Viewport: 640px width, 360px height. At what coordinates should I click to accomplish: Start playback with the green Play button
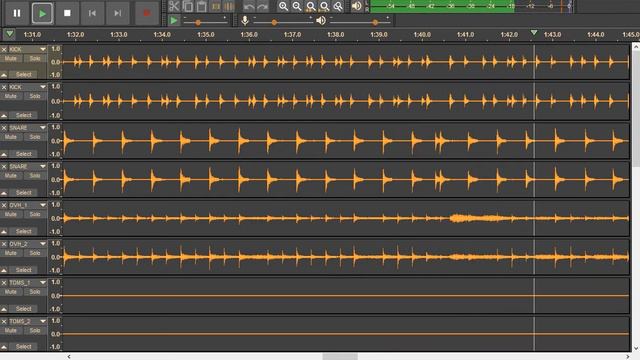(42, 13)
